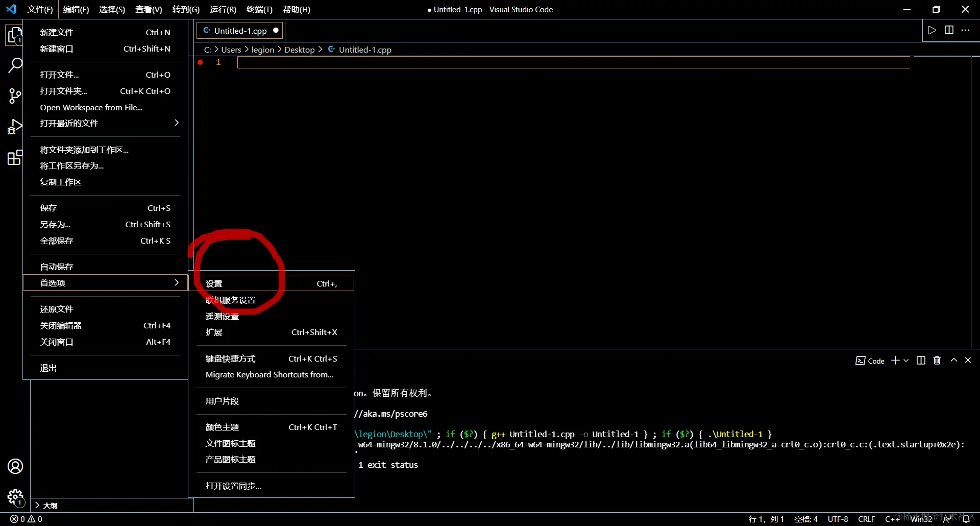Open the Accounts icon
The width and height of the screenshot is (980, 526).
[x=15, y=466]
